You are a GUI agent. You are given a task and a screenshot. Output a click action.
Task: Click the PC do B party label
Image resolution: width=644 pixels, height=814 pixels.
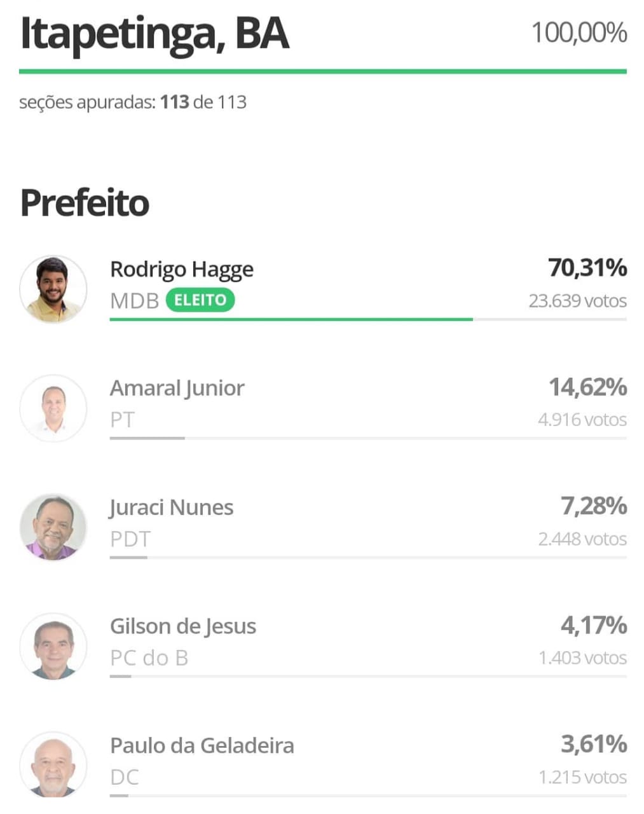pyautogui.click(x=149, y=658)
